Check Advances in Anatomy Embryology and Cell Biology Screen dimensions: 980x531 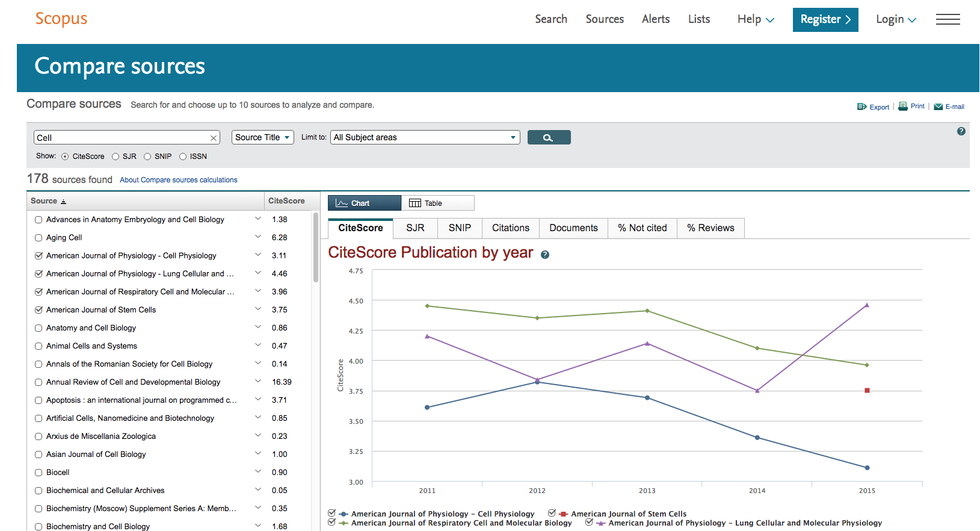39,220
